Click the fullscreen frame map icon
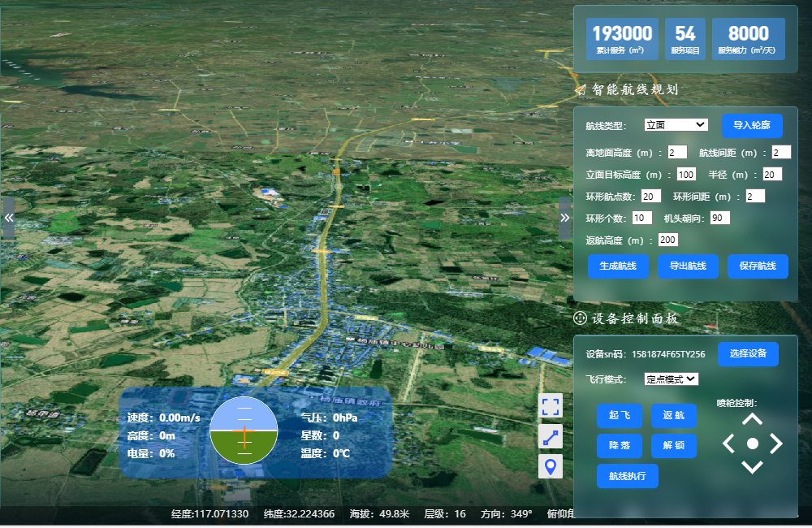This screenshot has width=812, height=528. click(x=551, y=406)
